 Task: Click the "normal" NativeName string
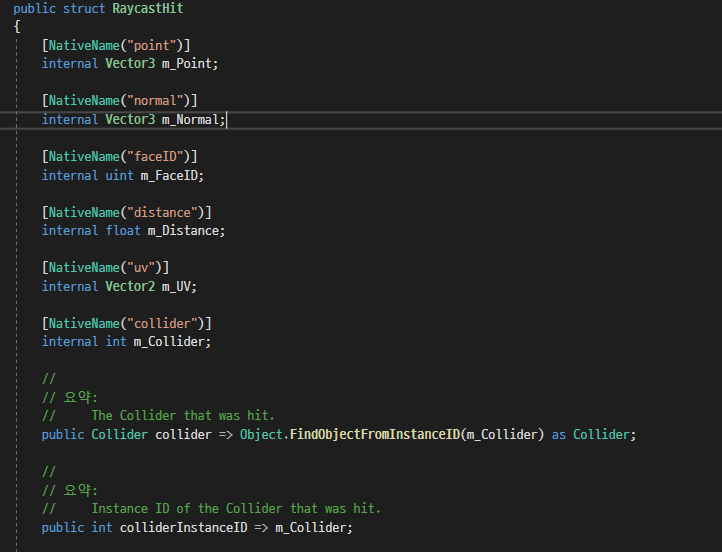(155, 101)
